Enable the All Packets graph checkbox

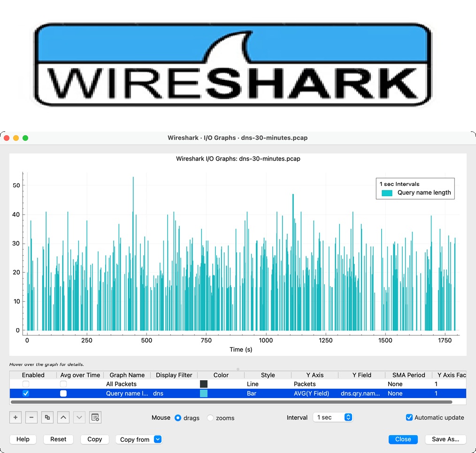[26, 384]
